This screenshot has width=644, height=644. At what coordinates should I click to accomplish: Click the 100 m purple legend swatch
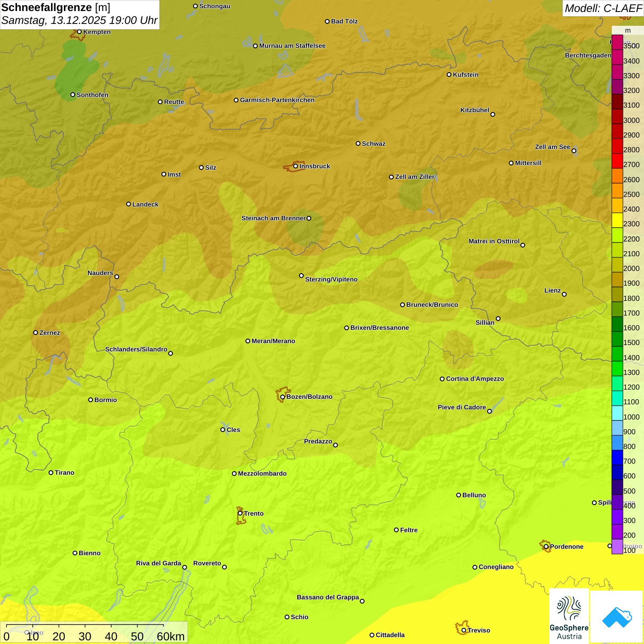point(617,546)
